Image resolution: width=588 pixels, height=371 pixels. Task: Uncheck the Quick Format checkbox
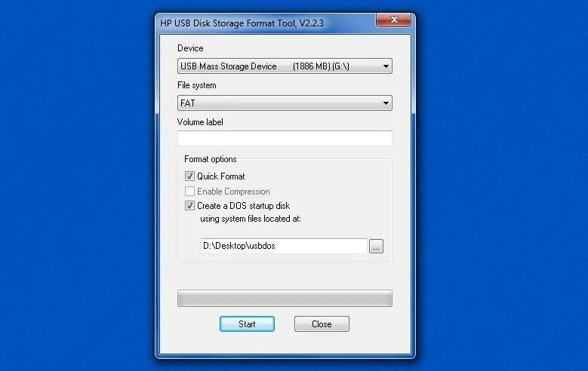(x=189, y=176)
